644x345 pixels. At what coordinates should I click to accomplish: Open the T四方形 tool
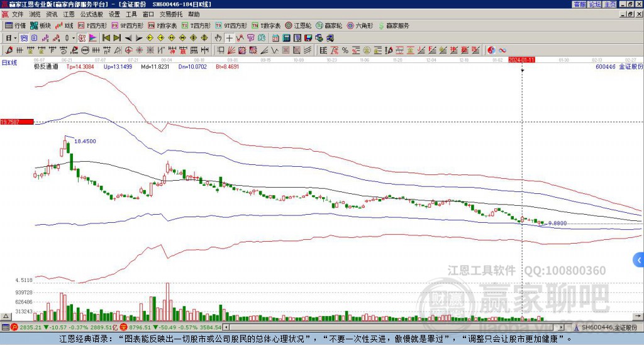pyautogui.click(x=196, y=25)
